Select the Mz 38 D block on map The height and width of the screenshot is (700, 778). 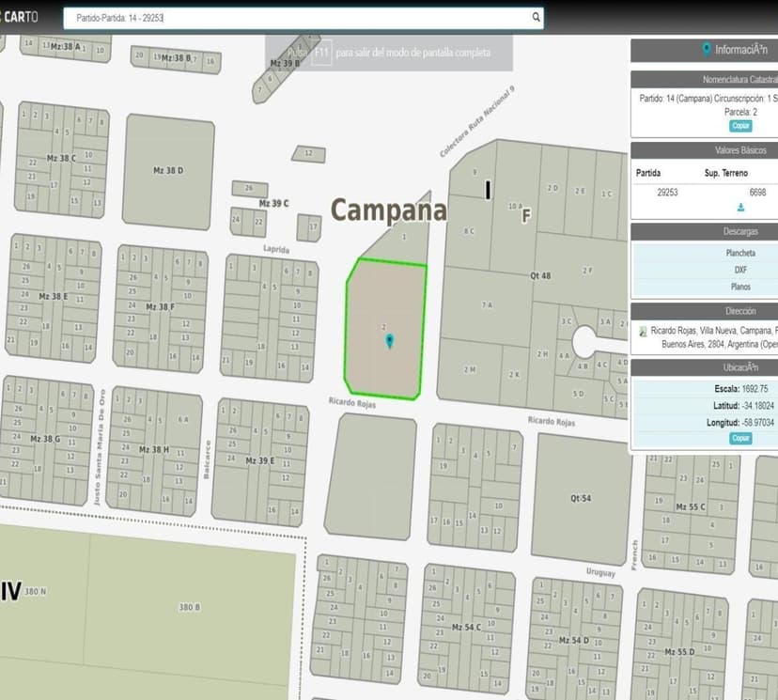click(x=168, y=172)
